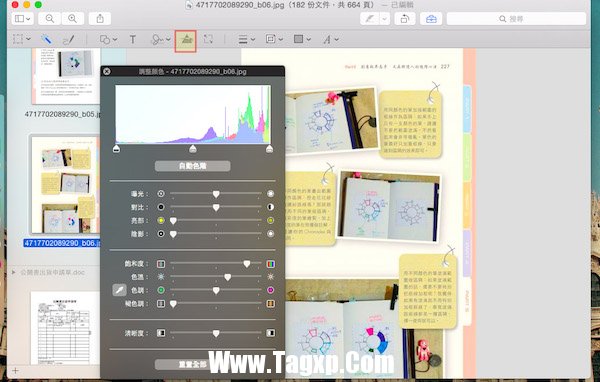Select the highlight pen tool

click(370, 19)
